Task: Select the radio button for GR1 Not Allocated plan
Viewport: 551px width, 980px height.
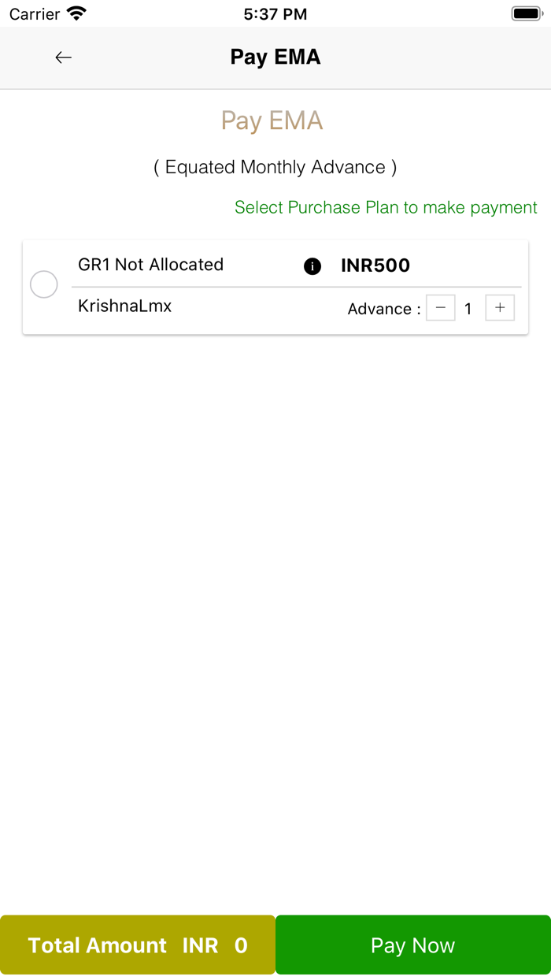Action: (x=43, y=284)
